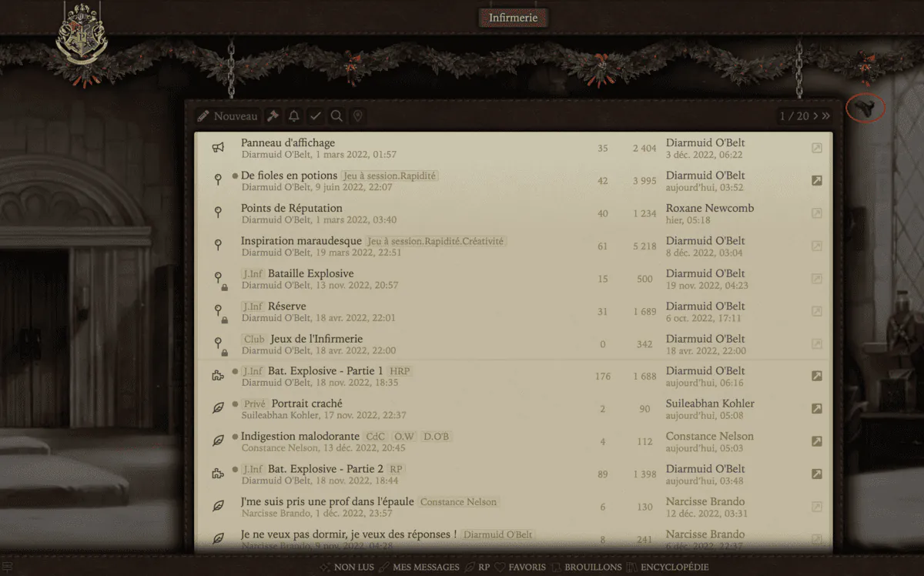Mark forum as read with checkmark icon
Screen dimensions: 924x576
pyautogui.click(x=315, y=116)
